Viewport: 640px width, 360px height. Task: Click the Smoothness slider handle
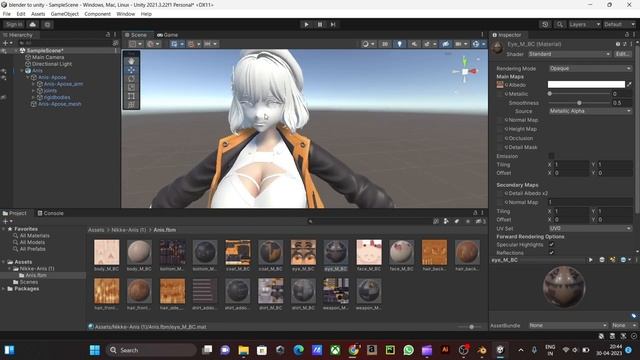click(x=579, y=103)
